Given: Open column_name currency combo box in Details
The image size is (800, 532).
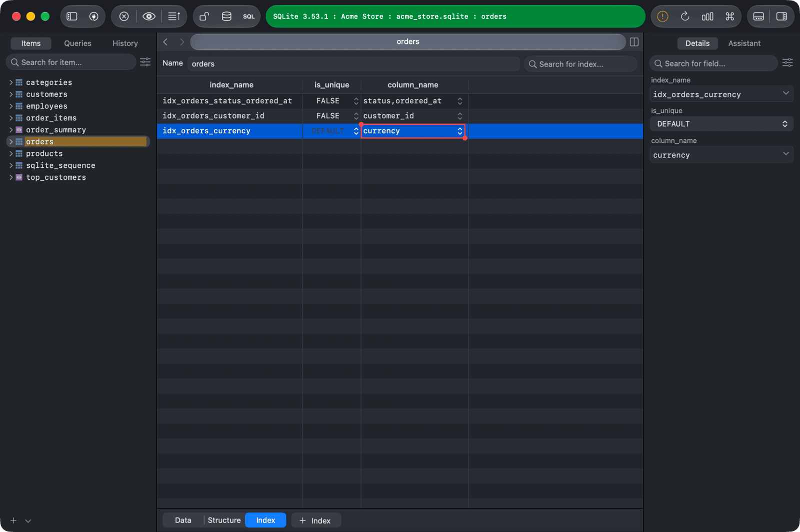Looking at the screenshot, I should pyautogui.click(x=721, y=155).
